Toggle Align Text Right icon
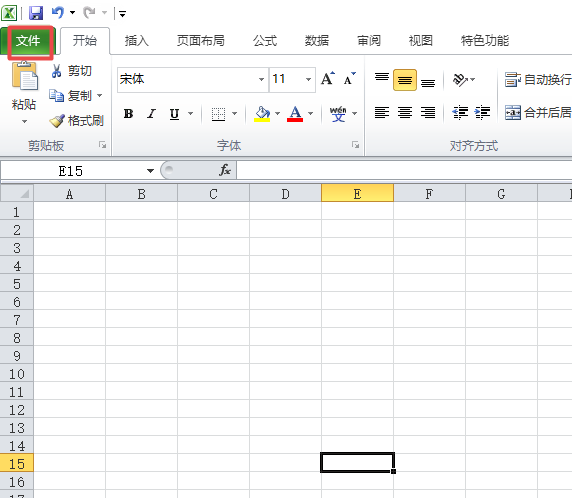574x498 pixels. (428, 112)
